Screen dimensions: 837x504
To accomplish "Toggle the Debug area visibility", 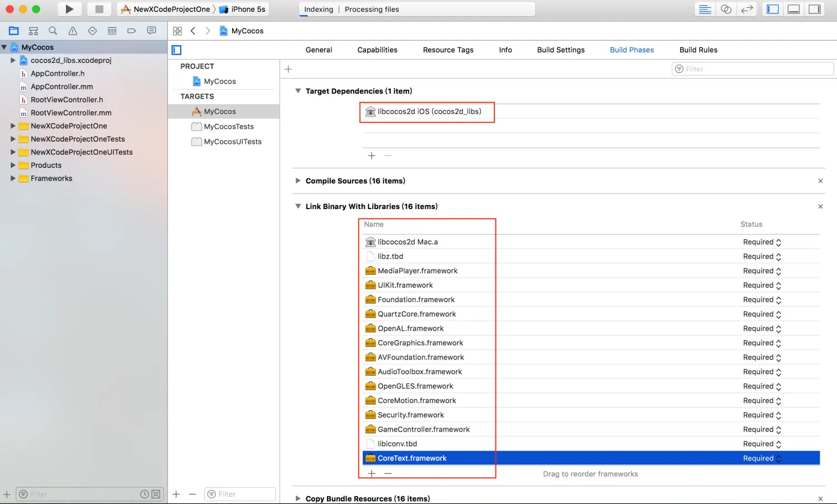I will click(x=794, y=9).
